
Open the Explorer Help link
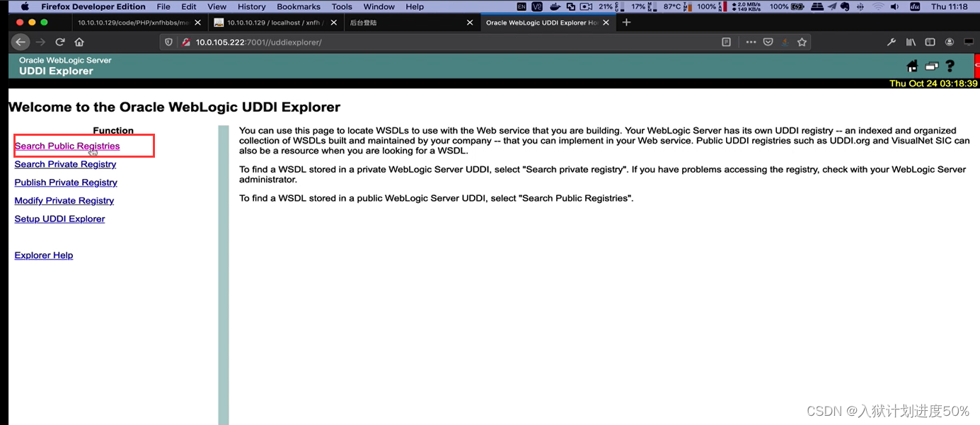pos(44,255)
